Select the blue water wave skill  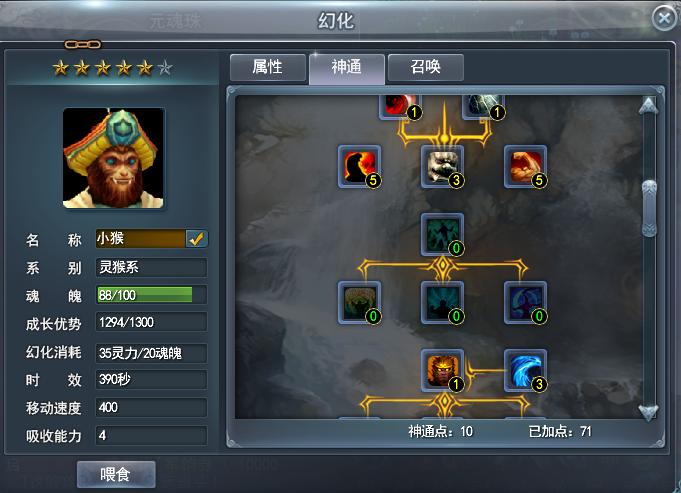point(526,371)
